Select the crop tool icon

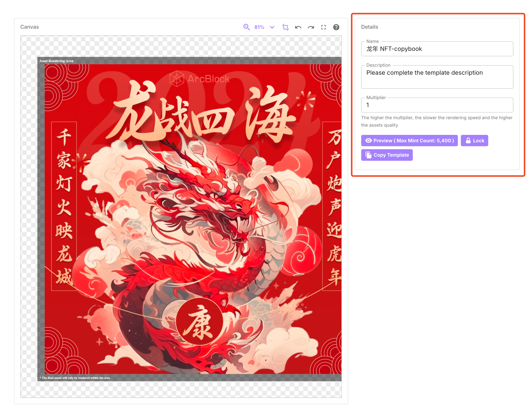click(x=285, y=27)
